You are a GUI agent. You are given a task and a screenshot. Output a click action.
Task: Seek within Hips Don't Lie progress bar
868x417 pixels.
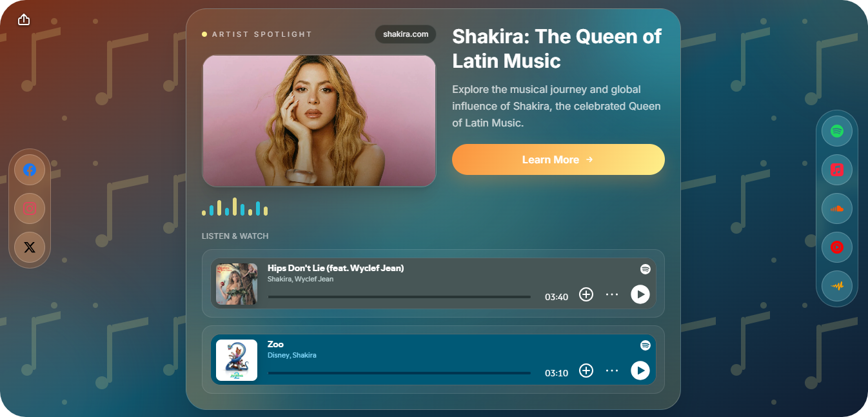pyautogui.click(x=399, y=297)
